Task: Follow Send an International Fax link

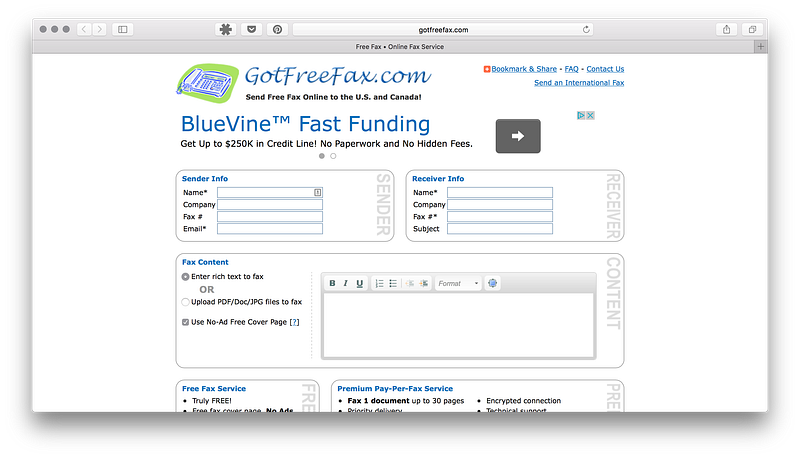Action: (x=579, y=83)
